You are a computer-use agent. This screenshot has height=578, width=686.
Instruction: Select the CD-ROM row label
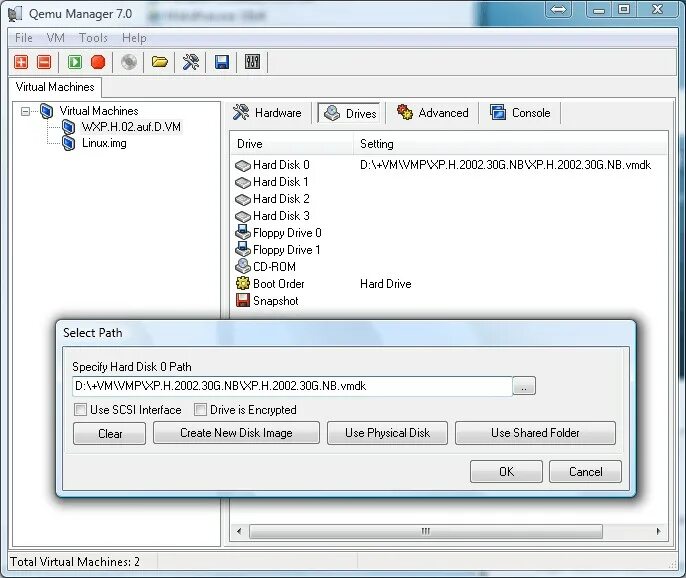click(x=274, y=267)
